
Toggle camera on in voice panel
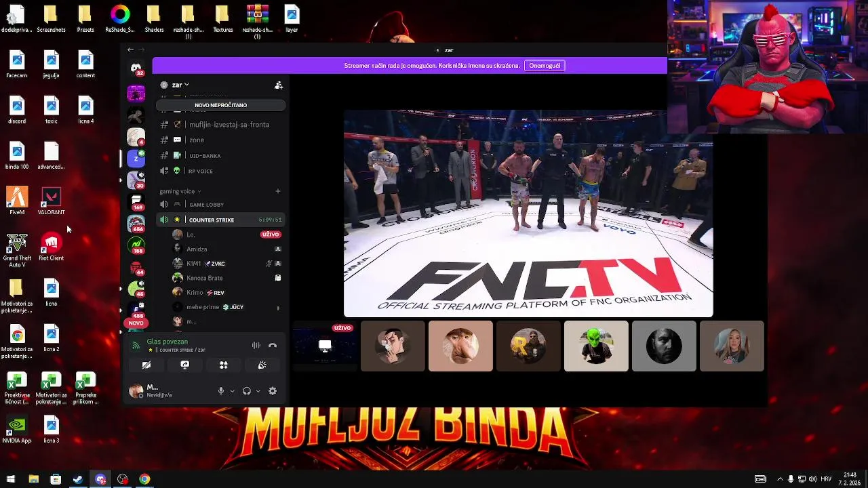pos(146,365)
